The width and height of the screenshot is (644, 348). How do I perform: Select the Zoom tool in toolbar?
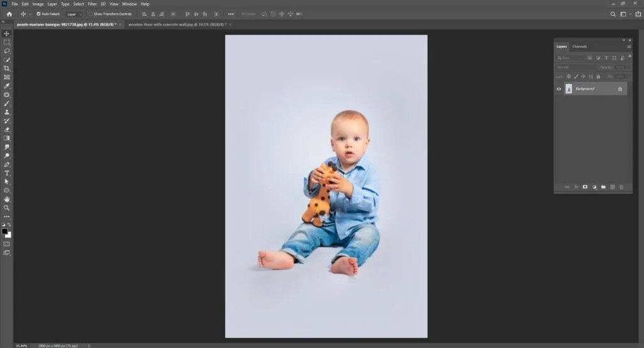[6, 208]
